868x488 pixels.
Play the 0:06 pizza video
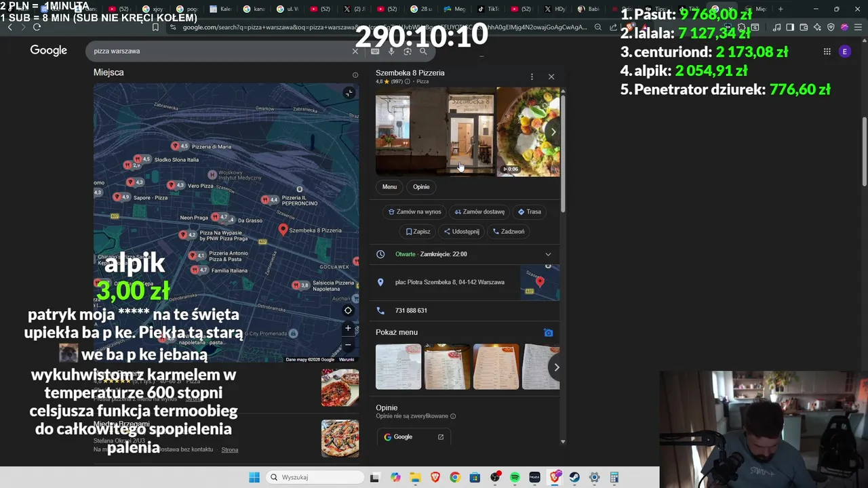click(x=528, y=131)
